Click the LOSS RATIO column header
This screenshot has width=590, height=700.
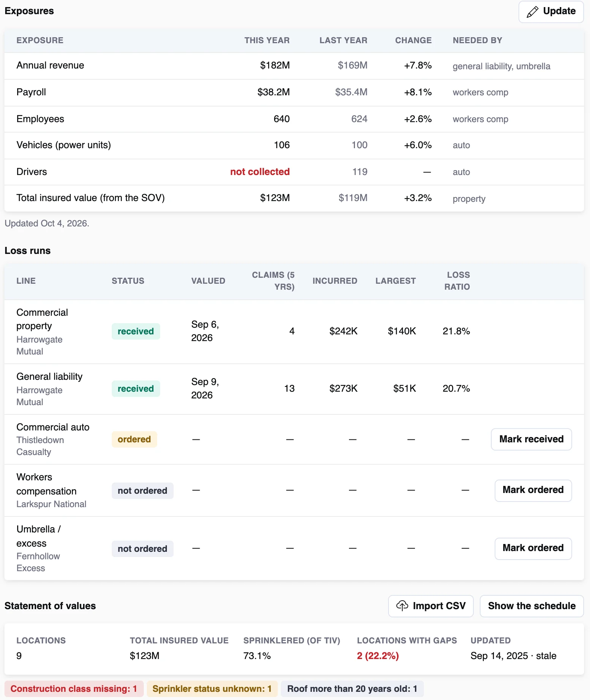(x=457, y=281)
